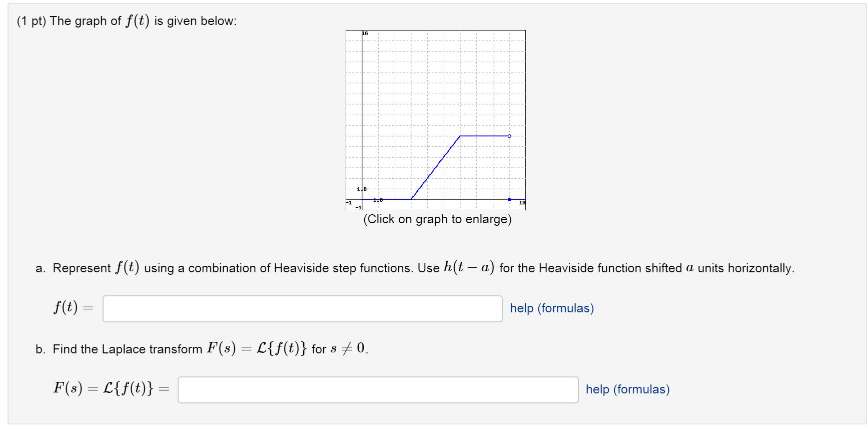Viewport: 868px width, 444px height.
Task: Click the horizontal plateau of the plotted function
Action: pos(483,135)
